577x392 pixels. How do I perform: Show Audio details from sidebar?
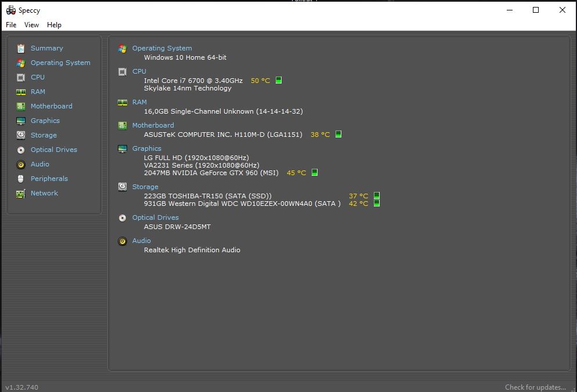click(x=39, y=164)
